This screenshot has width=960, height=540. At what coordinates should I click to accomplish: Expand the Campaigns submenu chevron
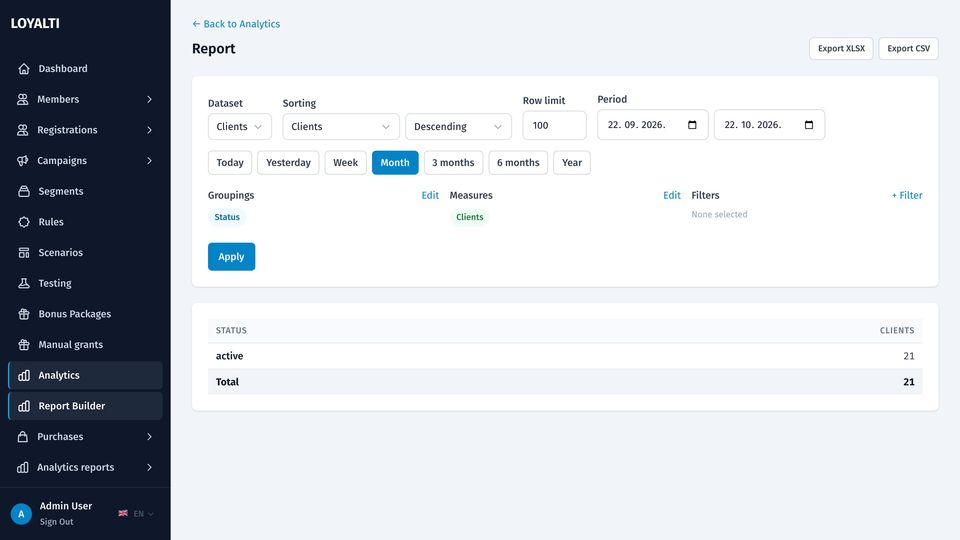click(x=149, y=160)
